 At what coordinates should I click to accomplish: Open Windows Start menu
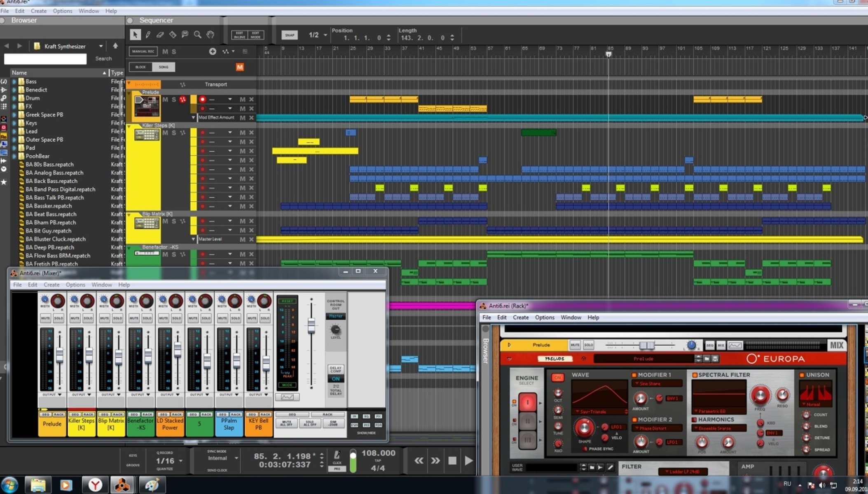click(9, 485)
